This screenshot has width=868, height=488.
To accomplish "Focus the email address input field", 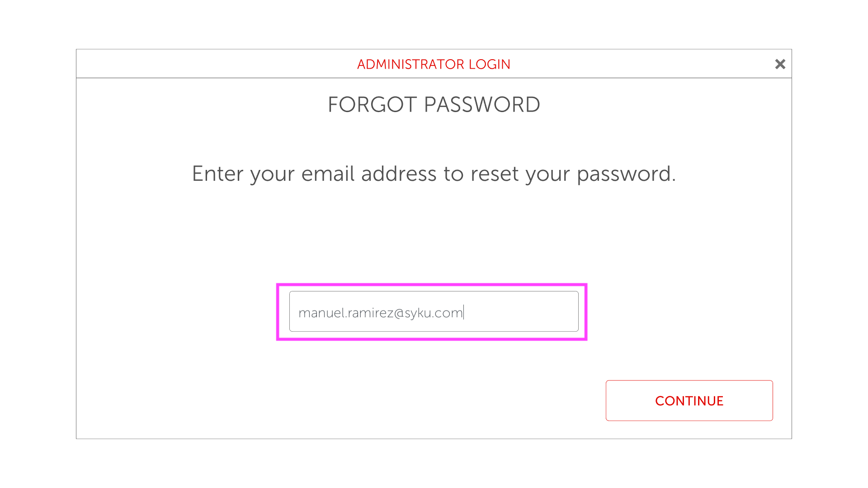I will pyautogui.click(x=433, y=312).
